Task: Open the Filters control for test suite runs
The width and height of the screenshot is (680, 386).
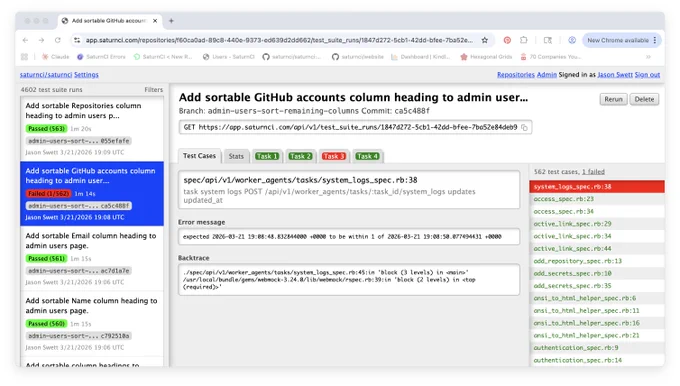Action: click(154, 90)
